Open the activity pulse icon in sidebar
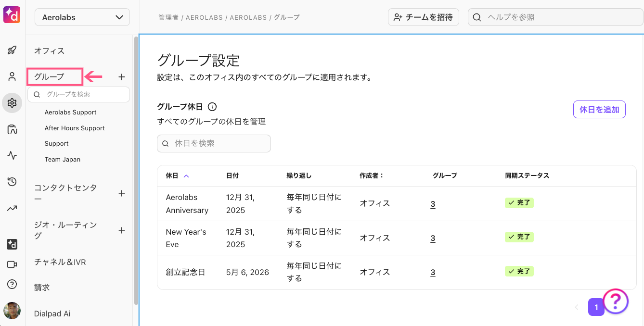 (12, 155)
